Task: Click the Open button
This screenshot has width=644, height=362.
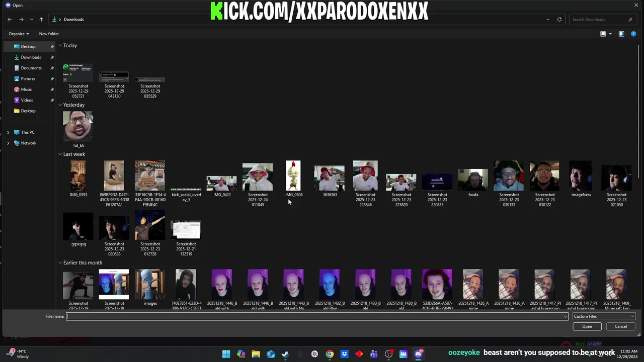Action: click(x=587, y=326)
